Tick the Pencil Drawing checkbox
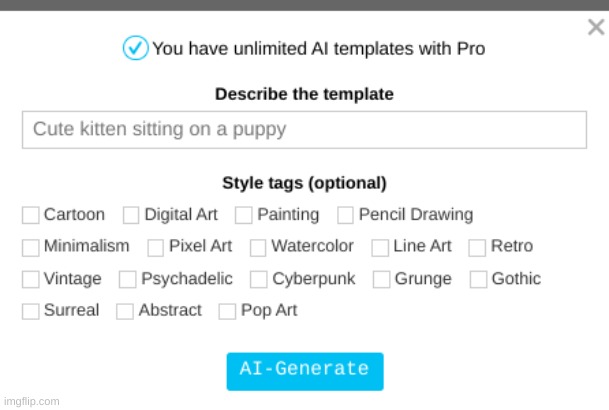 tap(345, 215)
